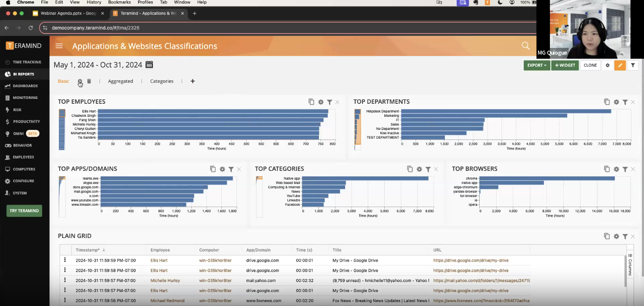Click the CLONE button

(x=590, y=65)
